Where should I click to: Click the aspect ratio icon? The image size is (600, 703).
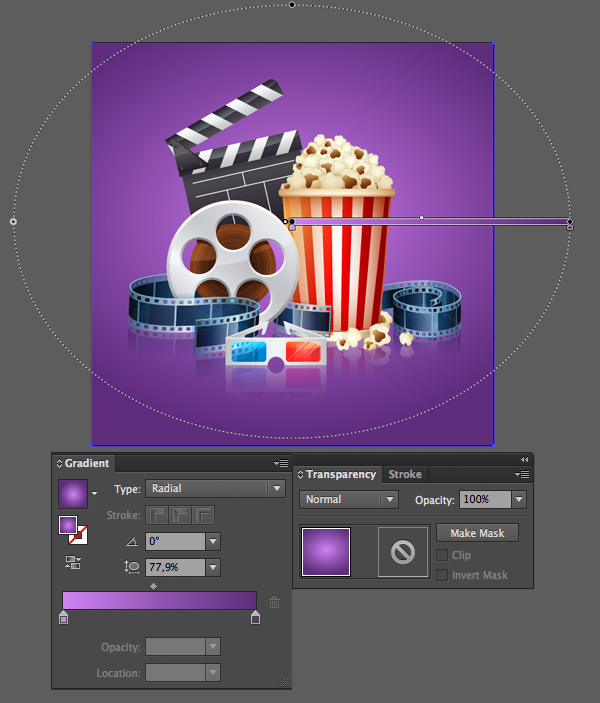(x=132, y=567)
